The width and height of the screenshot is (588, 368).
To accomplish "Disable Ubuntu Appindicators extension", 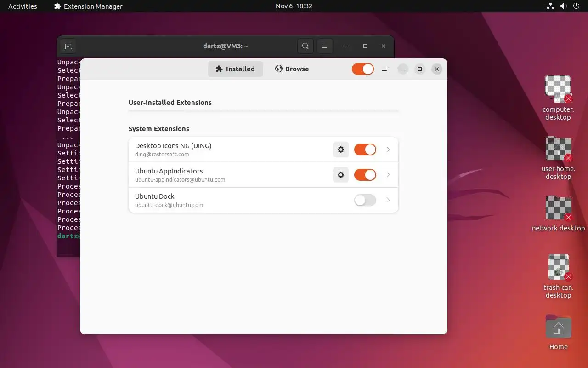I will (365, 175).
